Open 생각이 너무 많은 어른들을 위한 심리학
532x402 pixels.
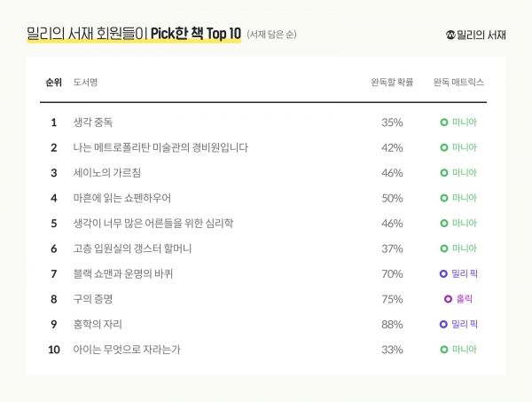click(153, 223)
